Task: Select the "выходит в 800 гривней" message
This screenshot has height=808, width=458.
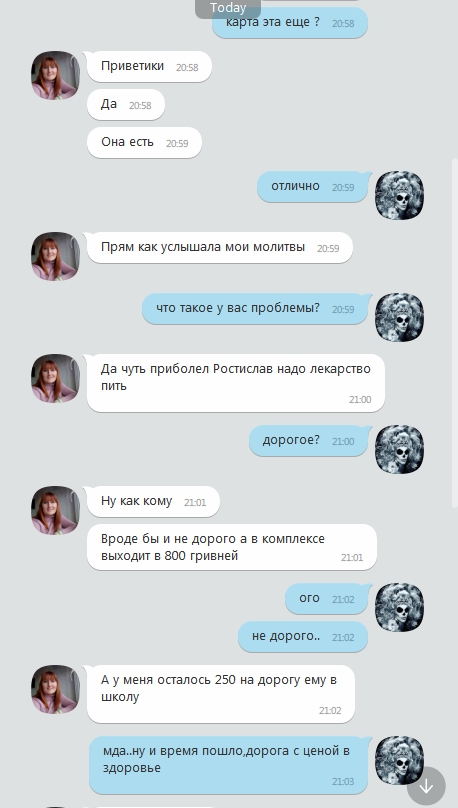Action: [232, 547]
